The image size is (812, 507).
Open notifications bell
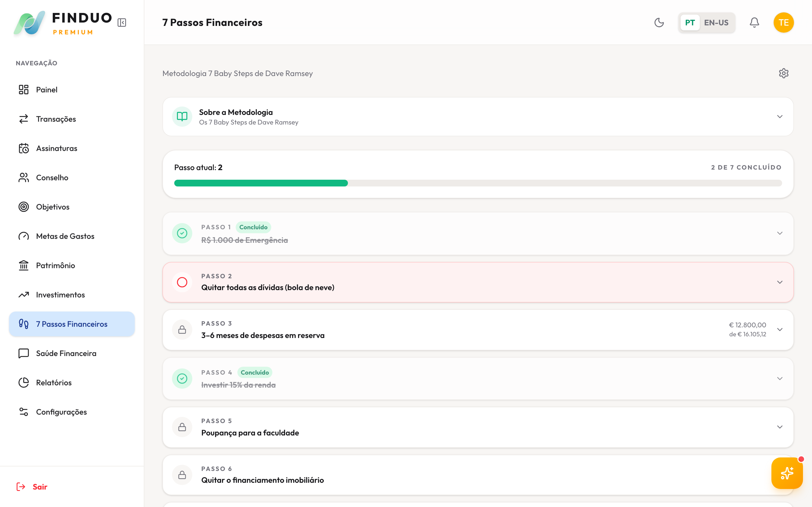(754, 23)
